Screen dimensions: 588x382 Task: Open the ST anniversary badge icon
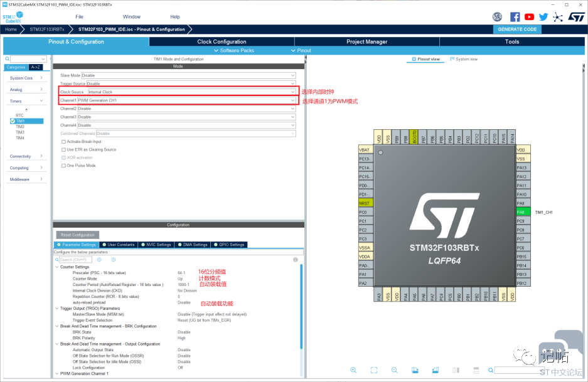[x=497, y=17]
